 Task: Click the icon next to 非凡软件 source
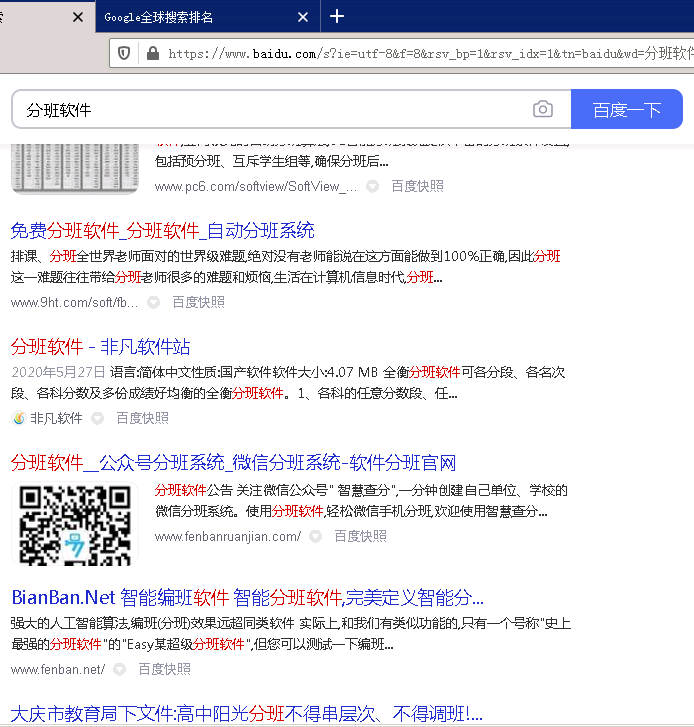click(97, 418)
